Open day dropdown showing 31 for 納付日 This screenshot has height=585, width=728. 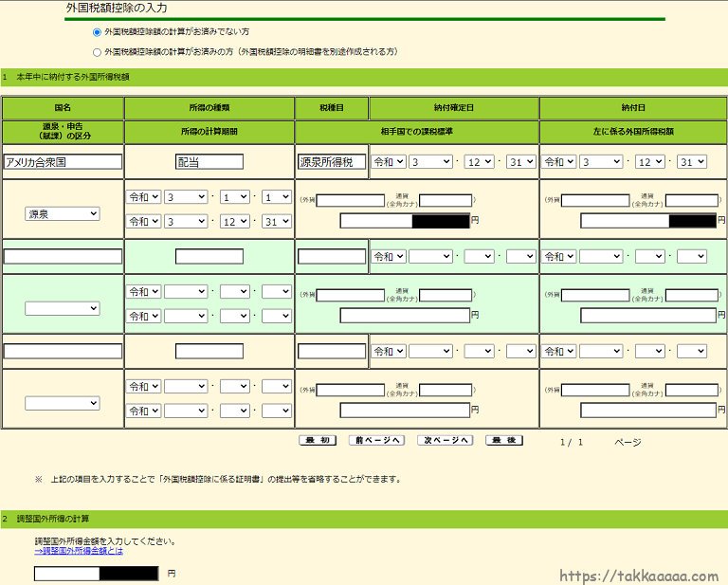692,161
